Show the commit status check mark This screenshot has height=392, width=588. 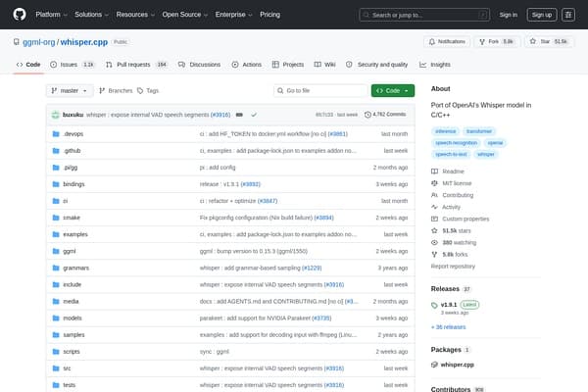(x=254, y=115)
